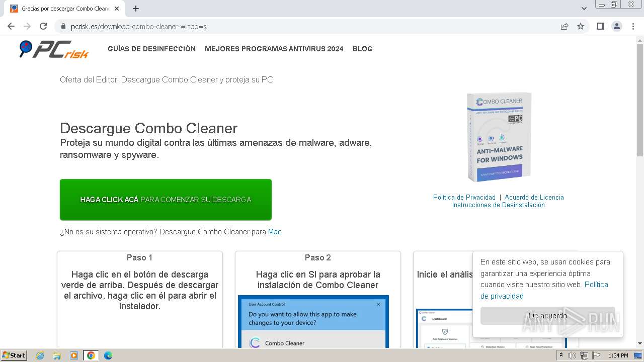This screenshot has height=362, width=644.
Task: Click the taskbar clock 1:34 PM
Action: point(618,355)
